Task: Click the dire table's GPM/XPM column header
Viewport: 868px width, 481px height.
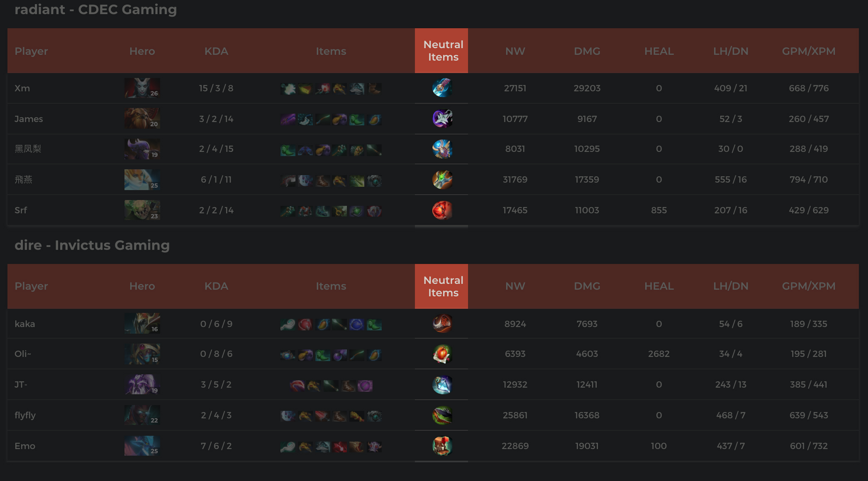Action: [808, 286]
